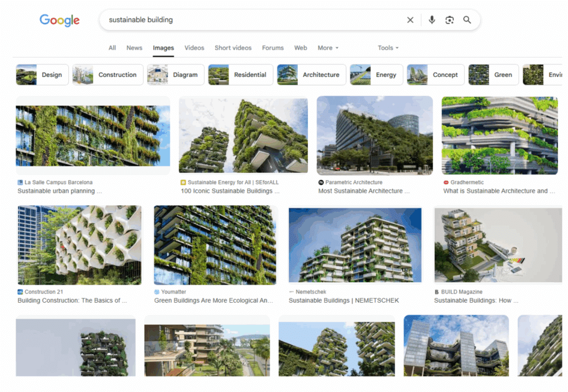Click the Construction 21 source name
This screenshot has width=568, height=392.
(44, 292)
